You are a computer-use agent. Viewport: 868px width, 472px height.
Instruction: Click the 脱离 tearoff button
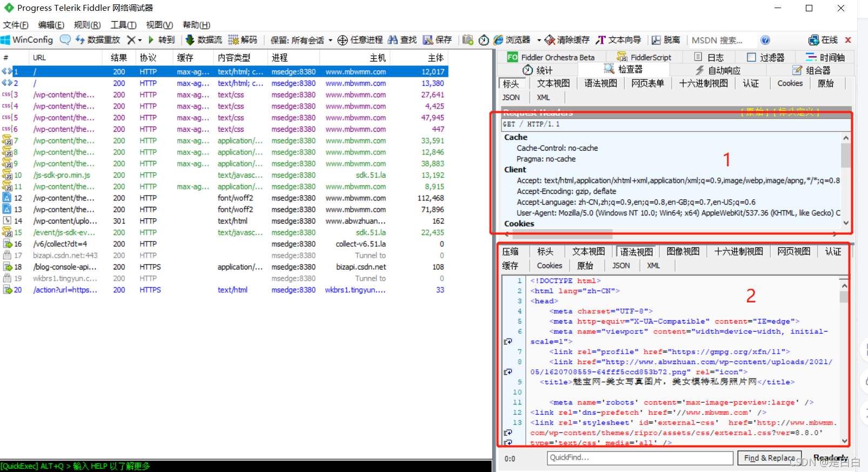pos(666,40)
